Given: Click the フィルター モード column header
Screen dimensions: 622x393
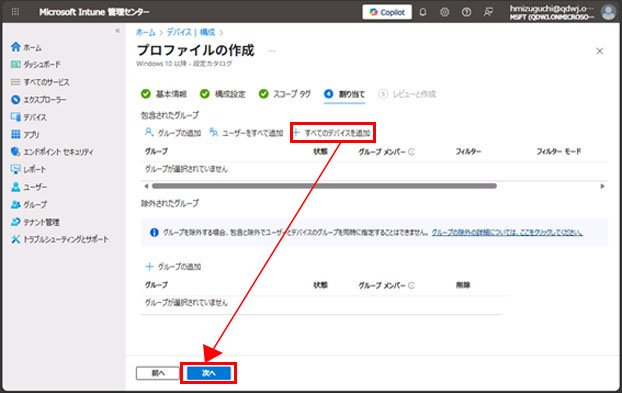Looking at the screenshot, I should 559,151.
